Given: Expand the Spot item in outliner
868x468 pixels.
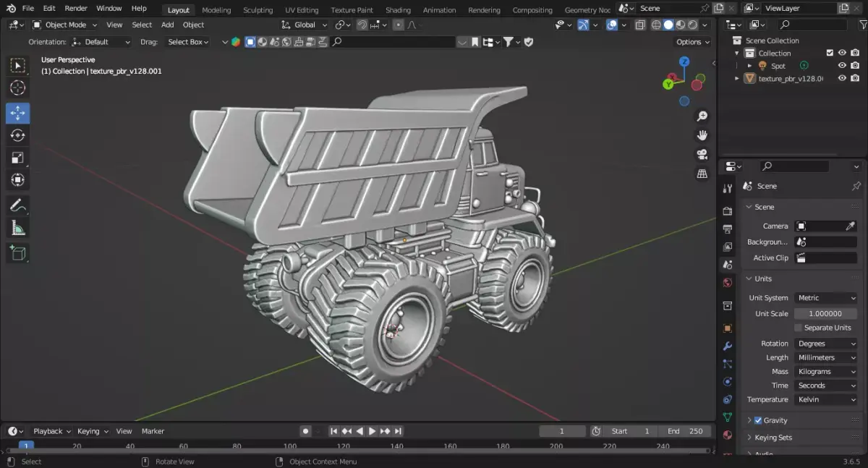Looking at the screenshot, I should click(750, 66).
